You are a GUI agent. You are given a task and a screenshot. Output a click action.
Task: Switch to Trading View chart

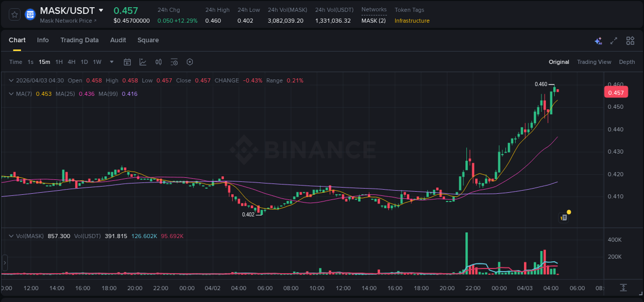[594, 62]
